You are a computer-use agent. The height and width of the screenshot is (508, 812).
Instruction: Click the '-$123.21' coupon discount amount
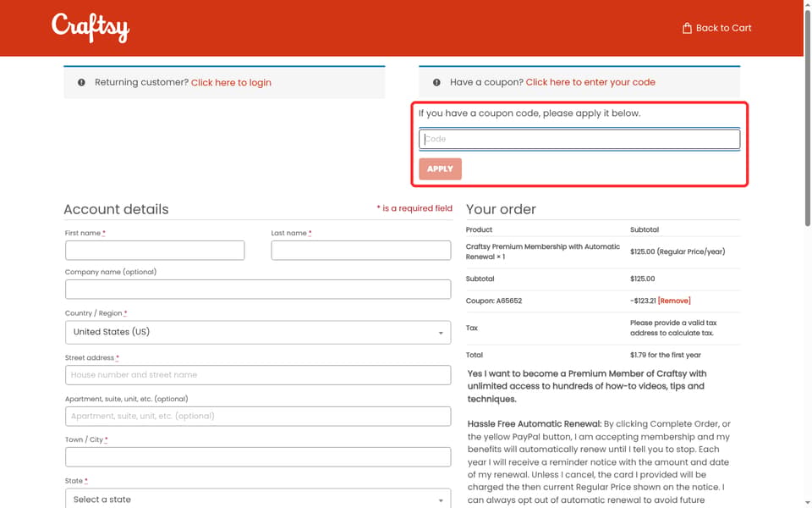pyautogui.click(x=643, y=301)
